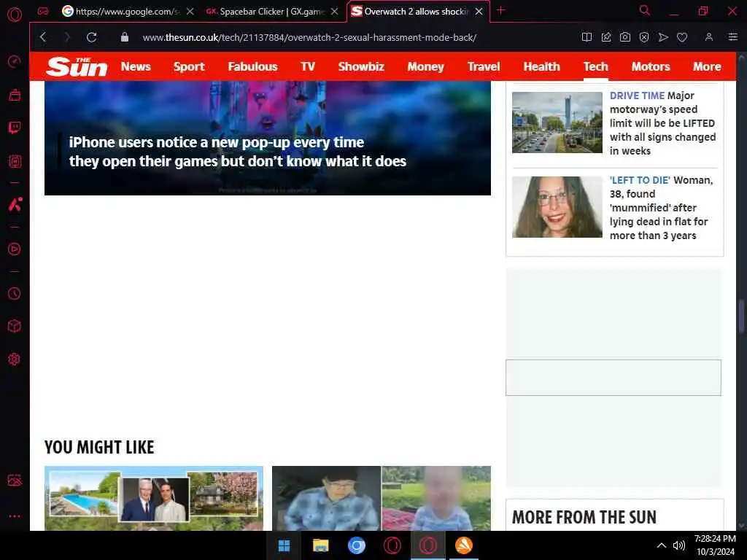Open the Sport section
747x560 pixels.
pyautogui.click(x=189, y=66)
